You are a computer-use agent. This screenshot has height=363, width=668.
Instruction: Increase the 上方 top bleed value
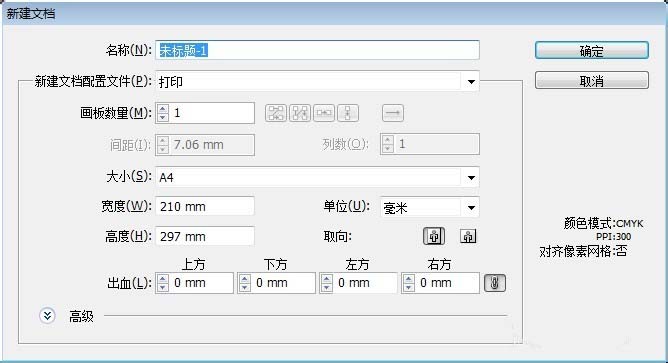click(x=162, y=279)
